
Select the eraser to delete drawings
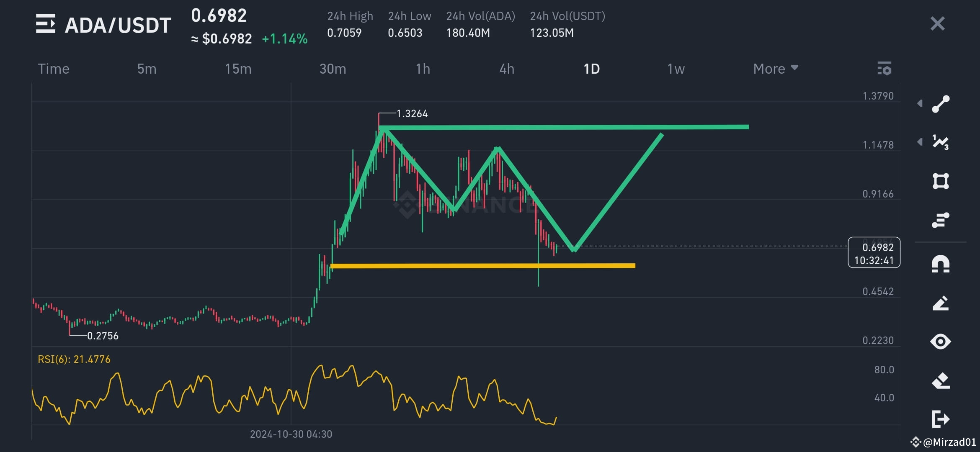tap(941, 380)
